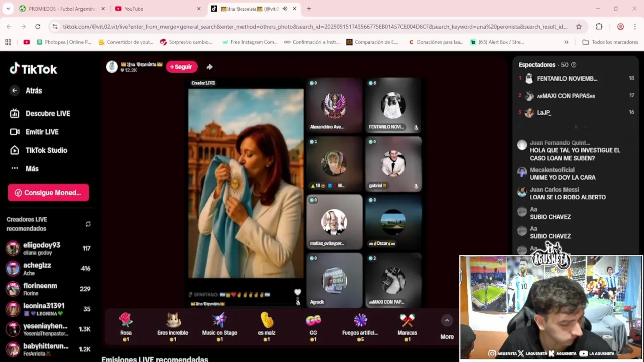Open Espectadores info help icon

pyautogui.click(x=574, y=65)
